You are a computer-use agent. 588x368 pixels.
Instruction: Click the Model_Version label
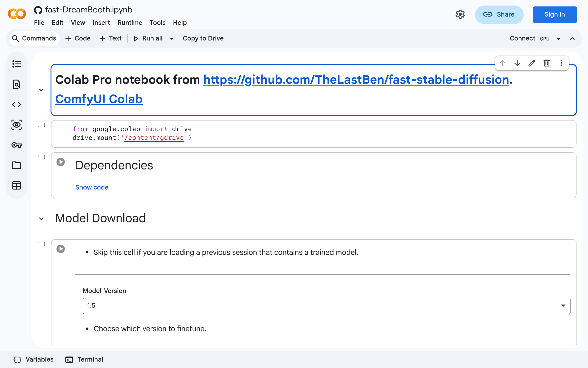105,290
